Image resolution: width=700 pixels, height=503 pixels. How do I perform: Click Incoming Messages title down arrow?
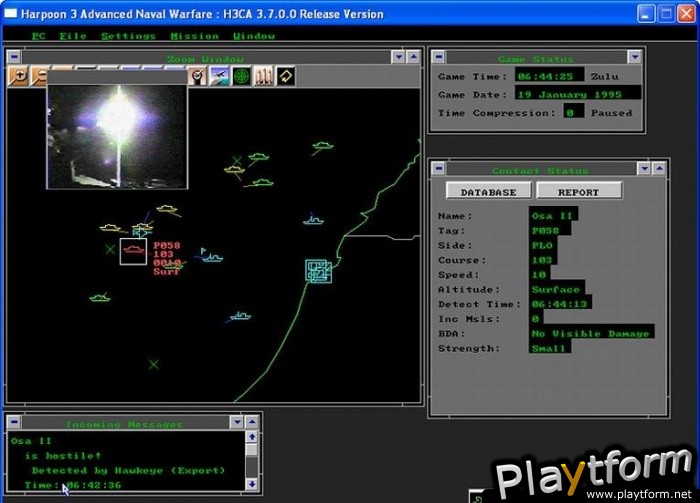pyautogui.click(x=237, y=422)
